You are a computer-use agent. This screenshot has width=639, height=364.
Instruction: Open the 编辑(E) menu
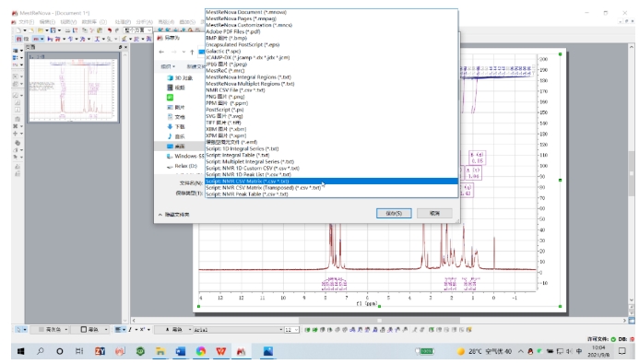pos(47,22)
